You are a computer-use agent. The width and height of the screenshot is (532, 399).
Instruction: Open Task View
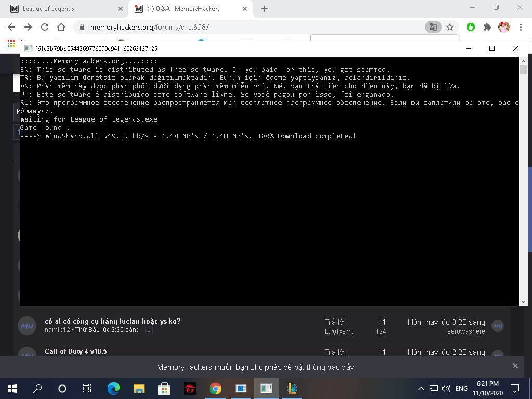click(x=87, y=389)
